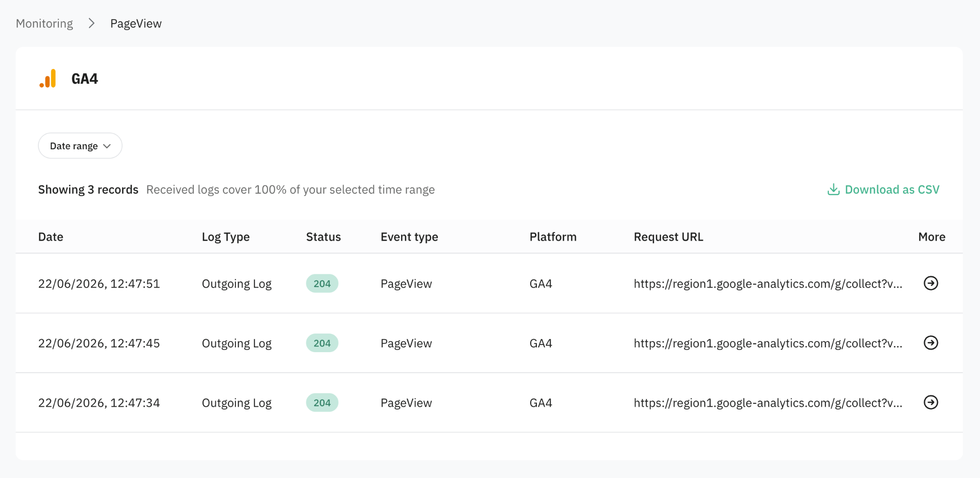Click the 204 status badge at 12:47:34

[322, 403]
